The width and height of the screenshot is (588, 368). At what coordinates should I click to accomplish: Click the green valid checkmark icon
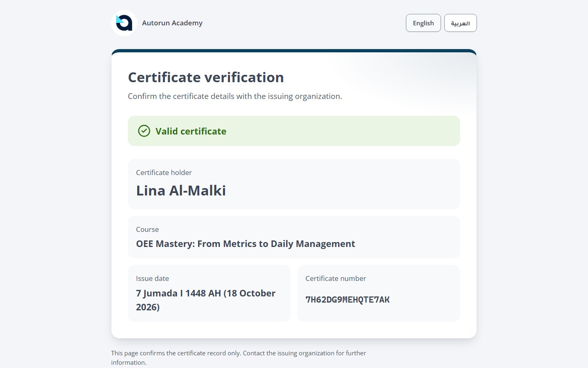pos(144,131)
